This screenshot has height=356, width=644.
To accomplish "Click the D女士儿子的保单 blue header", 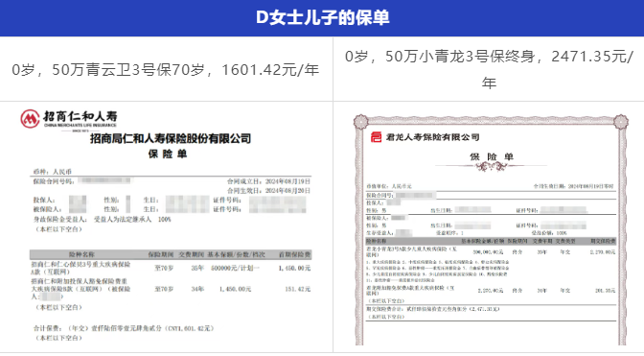I will 322,17.
